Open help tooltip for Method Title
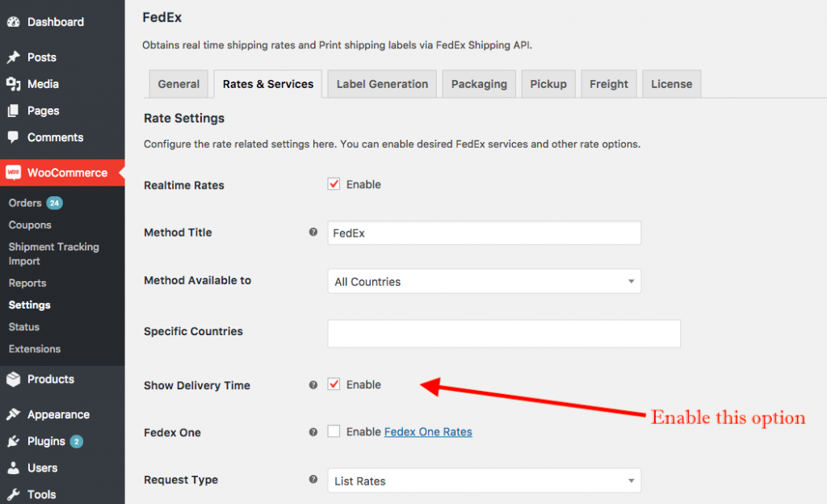 coord(313,232)
